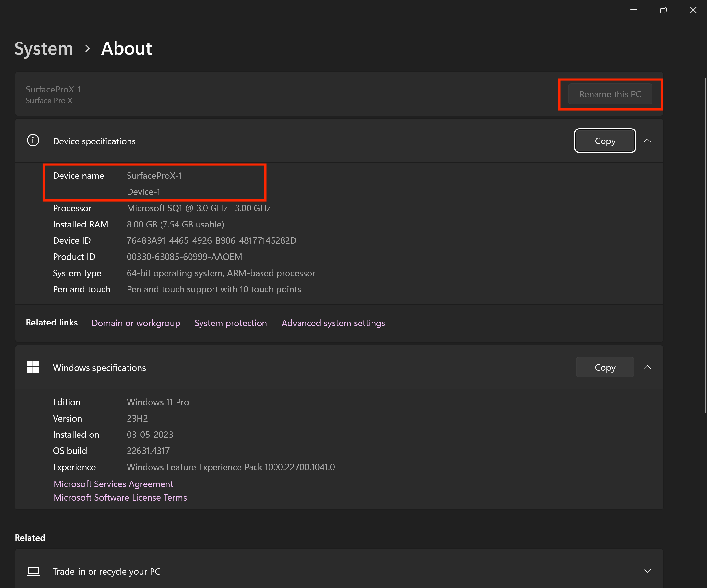The width and height of the screenshot is (707, 588).
Task: Click the About page title
Action: tap(127, 48)
